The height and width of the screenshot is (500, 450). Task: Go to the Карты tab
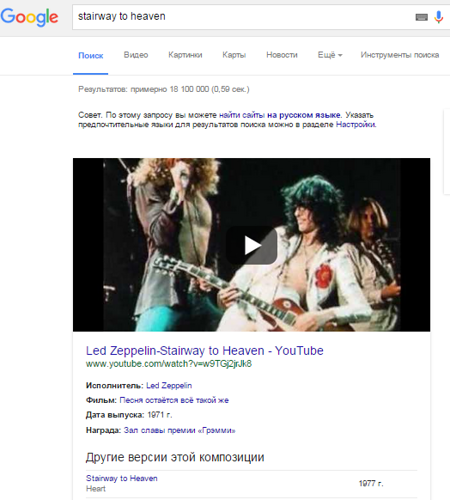pos(234,55)
